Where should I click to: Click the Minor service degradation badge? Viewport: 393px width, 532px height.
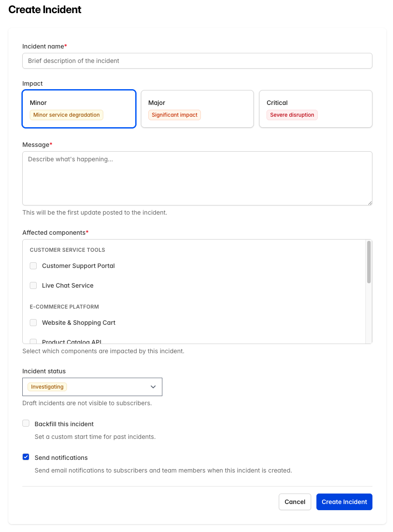tap(66, 115)
